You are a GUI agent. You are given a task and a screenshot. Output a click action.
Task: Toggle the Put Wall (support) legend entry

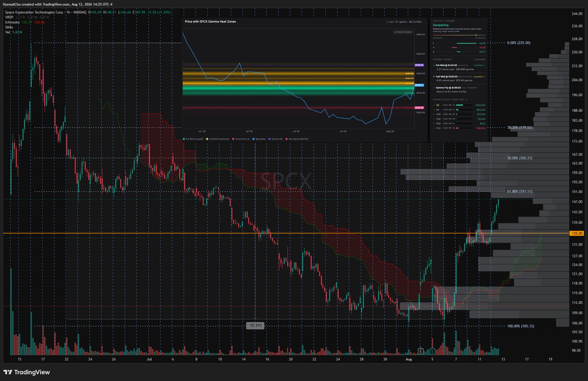click(193, 139)
